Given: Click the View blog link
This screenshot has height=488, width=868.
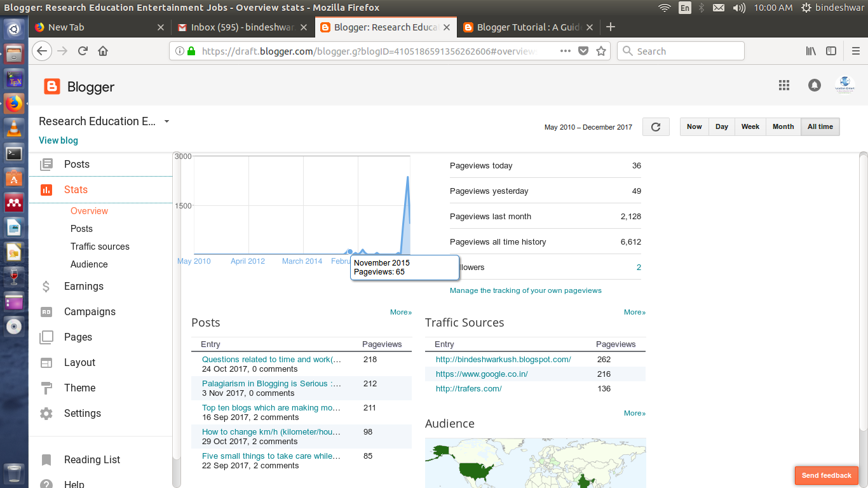Looking at the screenshot, I should 58,140.
